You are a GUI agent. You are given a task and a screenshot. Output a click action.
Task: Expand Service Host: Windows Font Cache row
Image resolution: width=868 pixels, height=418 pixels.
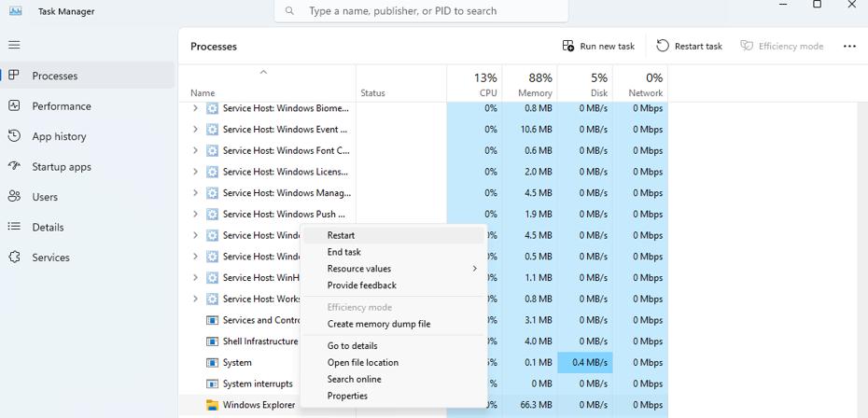[195, 150]
